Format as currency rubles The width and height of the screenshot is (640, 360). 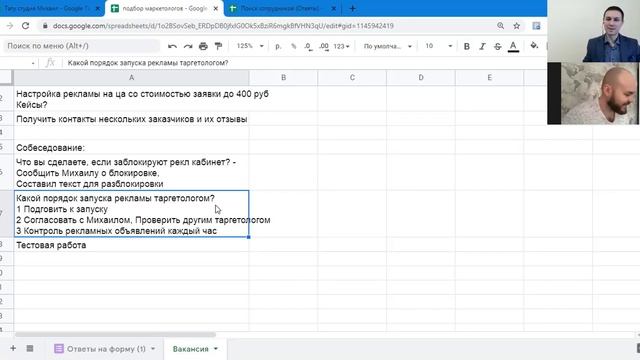pos(278,46)
